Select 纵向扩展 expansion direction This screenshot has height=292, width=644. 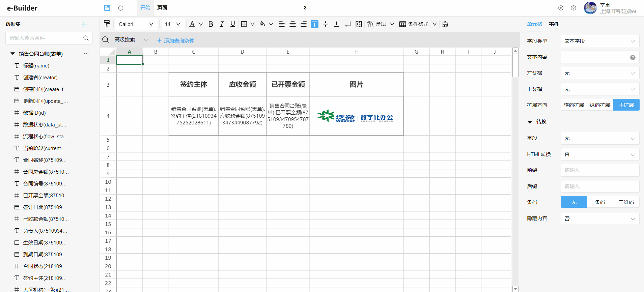600,105
